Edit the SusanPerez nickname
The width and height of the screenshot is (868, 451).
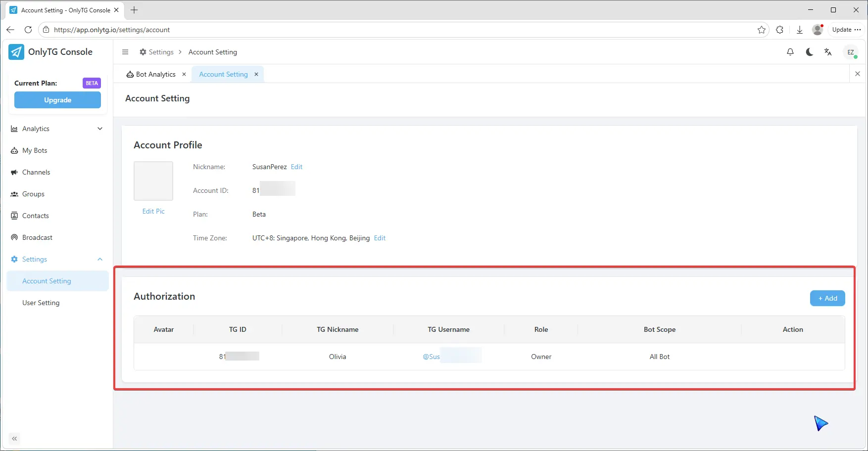click(296, 167)
